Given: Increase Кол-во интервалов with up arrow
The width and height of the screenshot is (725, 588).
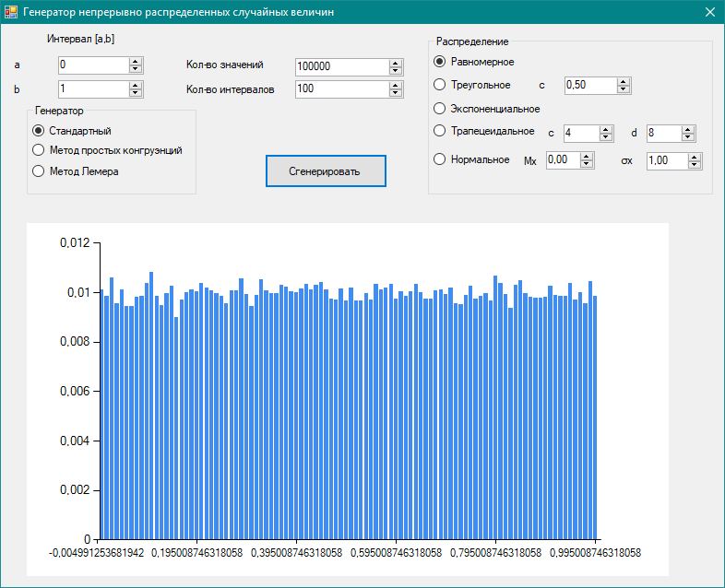Looking at the screenshot, I should point(396,86).
